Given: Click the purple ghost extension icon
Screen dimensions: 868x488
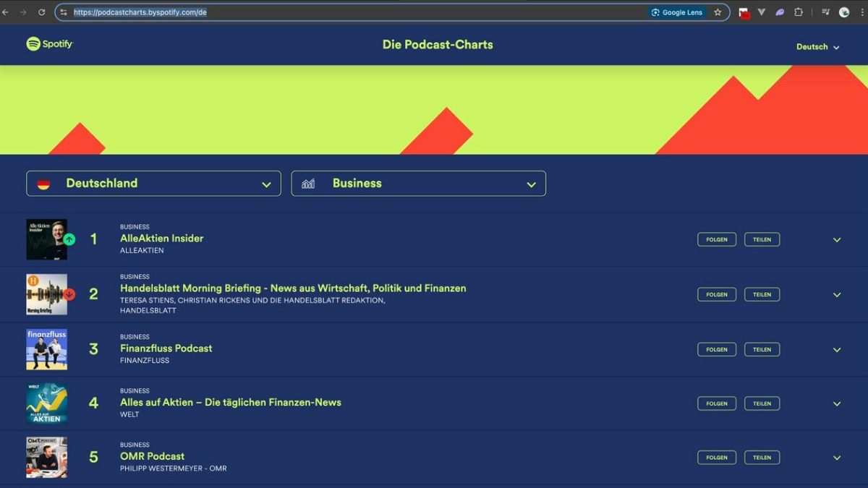Looking at the screenshot, I should pos(780,12).
